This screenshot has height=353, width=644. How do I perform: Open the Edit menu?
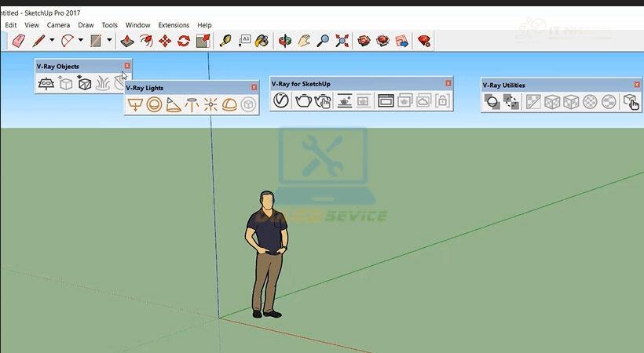(11, 25)
